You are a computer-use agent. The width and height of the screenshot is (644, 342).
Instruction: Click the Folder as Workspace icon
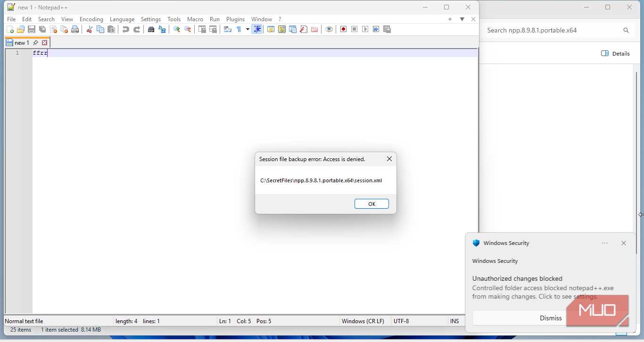314,29
